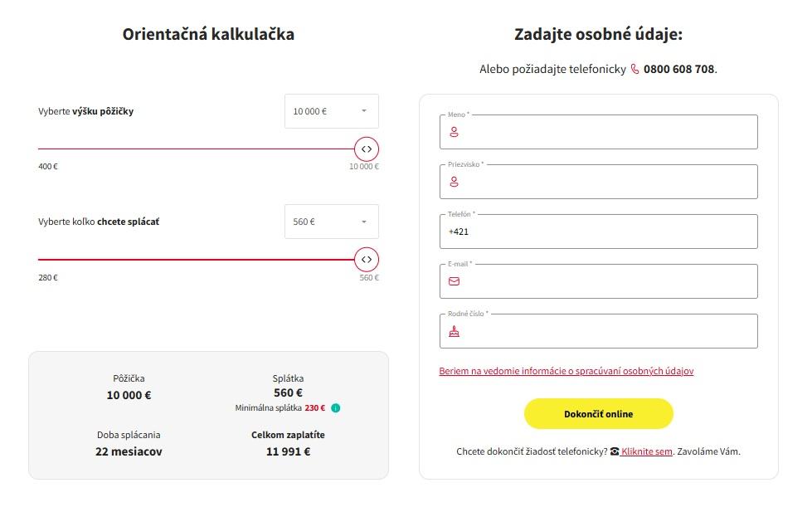Viewport: 812px width, 507px height.
Task: Click the telephone icon before Kliknite sem
Action: coord(615,452)
